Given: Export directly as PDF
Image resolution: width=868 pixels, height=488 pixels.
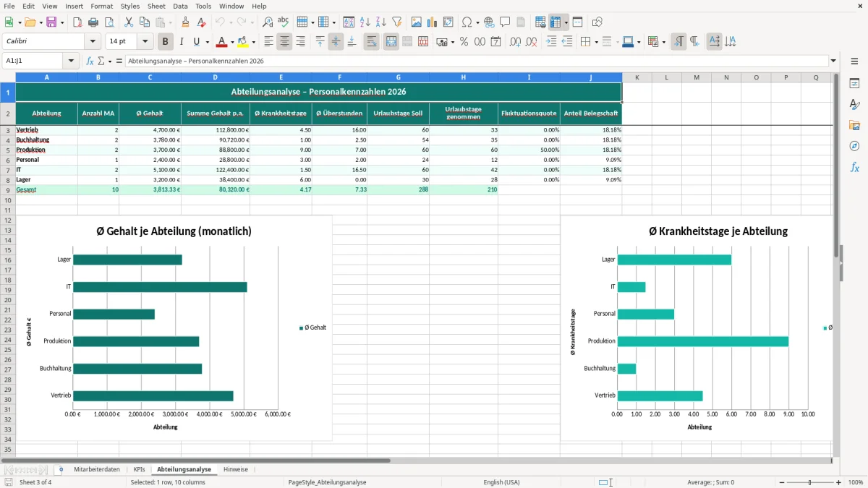Looking at the screenshot, I should 77,22.
